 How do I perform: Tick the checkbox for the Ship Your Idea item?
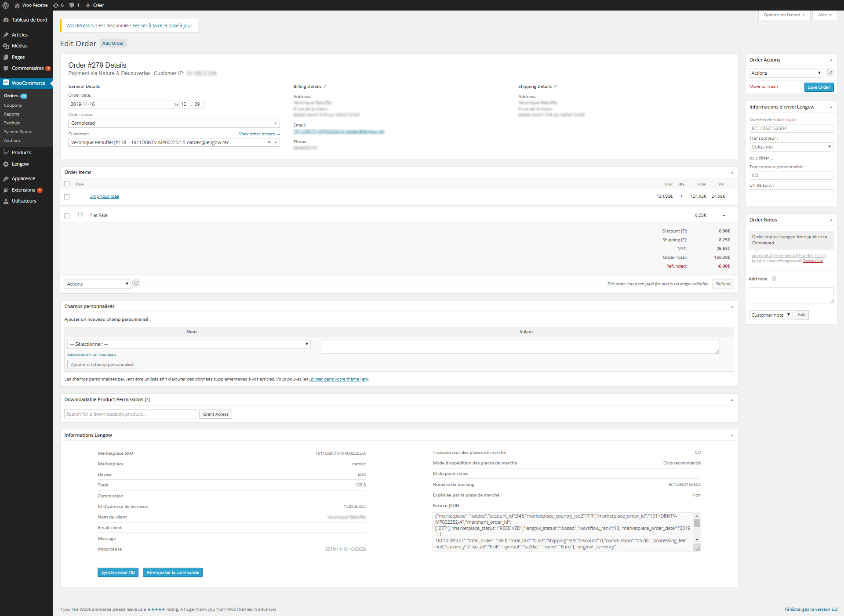pos(67,197)
